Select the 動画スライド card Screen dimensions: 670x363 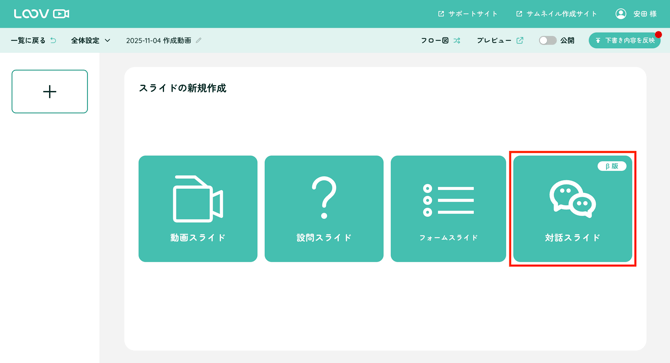click(198, 209)
